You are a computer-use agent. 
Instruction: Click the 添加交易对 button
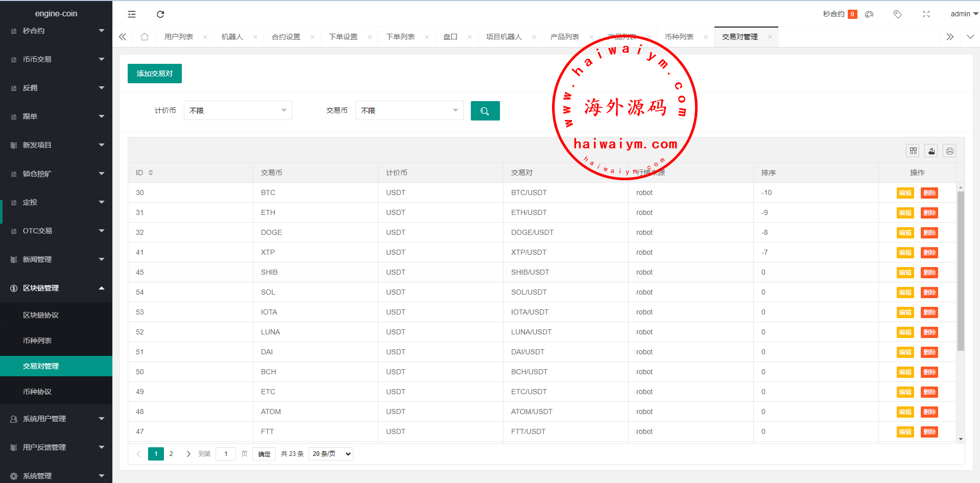[x=155, y=74]
